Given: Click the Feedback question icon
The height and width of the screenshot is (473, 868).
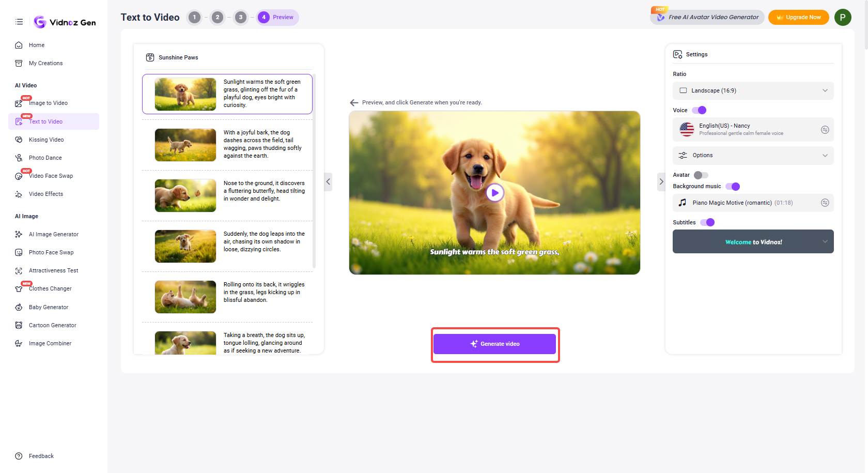Looking at the screenshot, I should (19, 456).
